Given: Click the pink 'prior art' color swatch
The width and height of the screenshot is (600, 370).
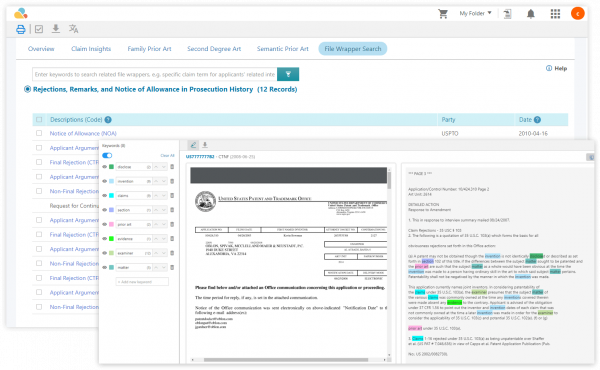Looking at the screenshot, I should point(111,224).
